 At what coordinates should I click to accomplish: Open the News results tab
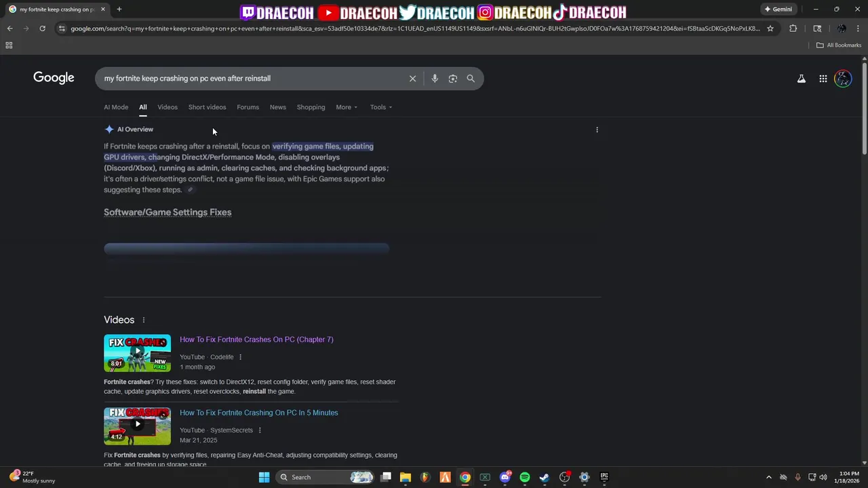(278, 107)
